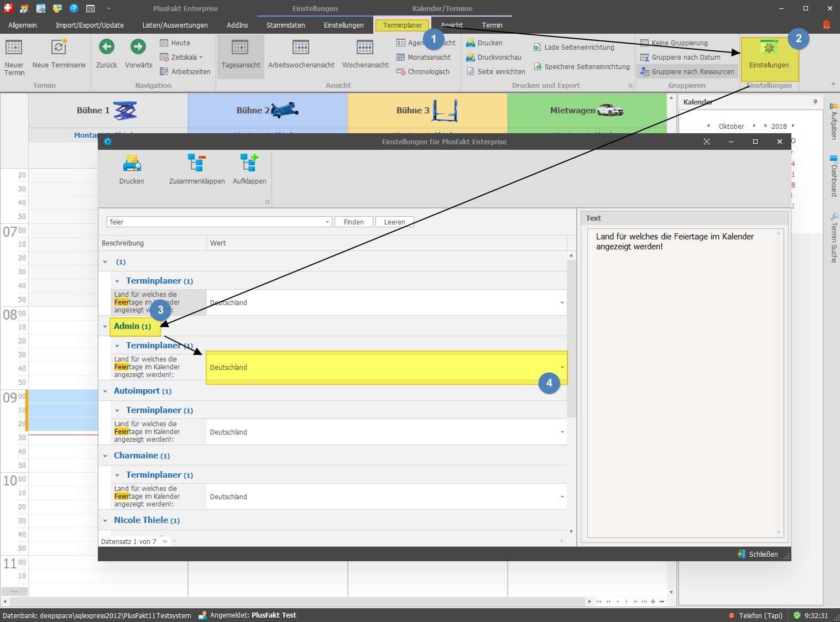Select Gruppiere nach Datum
The height and width of the screenshot is (622, 840).
pos(681,57)
